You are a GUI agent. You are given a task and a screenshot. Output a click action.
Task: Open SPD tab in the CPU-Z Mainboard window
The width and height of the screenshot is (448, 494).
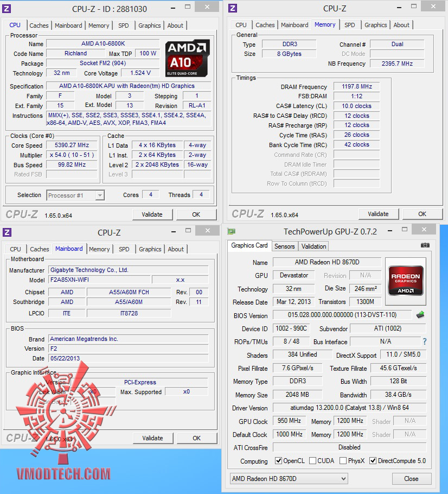pyautogui.click(x=124, y=249)
